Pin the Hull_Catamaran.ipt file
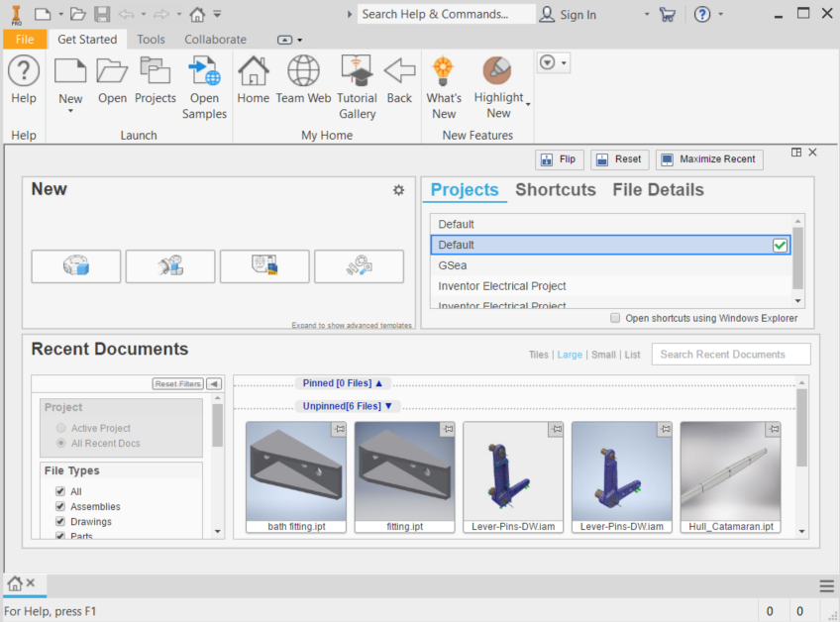This screenshot has height=622, width=840. coord(774,429)
